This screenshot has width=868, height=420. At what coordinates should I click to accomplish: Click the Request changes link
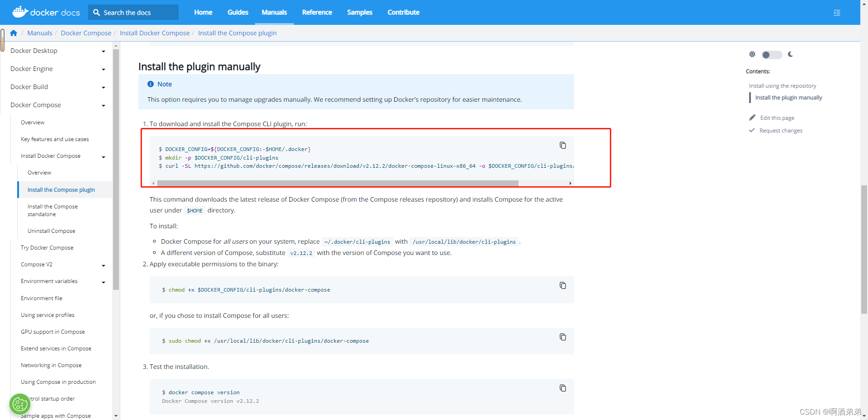pos(781,131)
